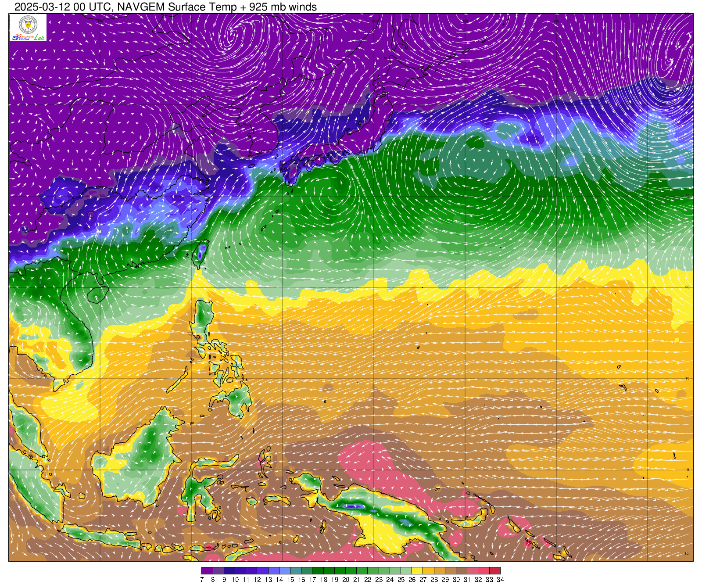Click the map title with date 2025-03-12
The width and height of the screenshot is (702, 588).
click(x=165, y=7)
